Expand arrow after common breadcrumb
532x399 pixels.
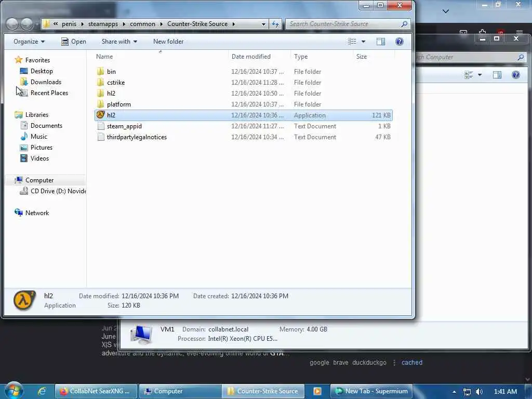click(x=161, y=24)
